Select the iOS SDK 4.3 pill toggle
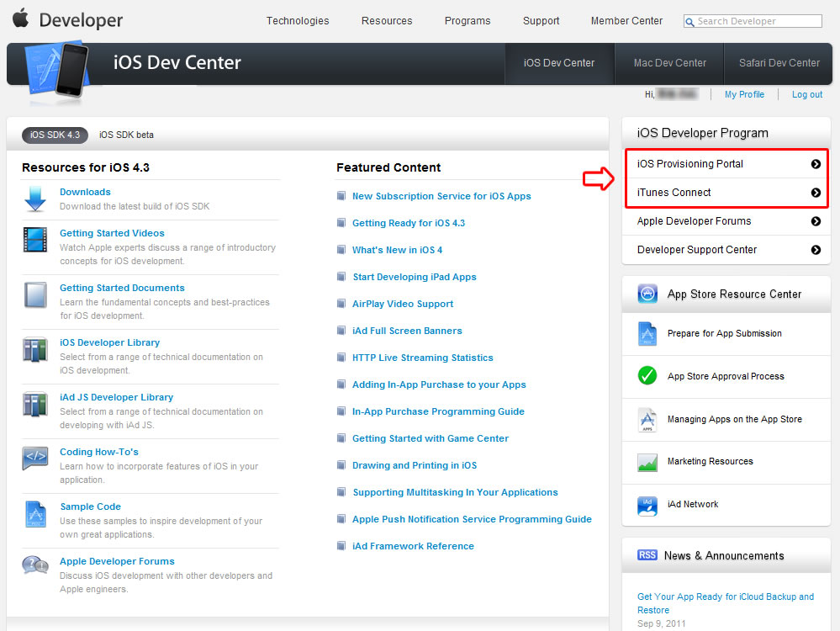840x631 pixels. tap(55, 135)
